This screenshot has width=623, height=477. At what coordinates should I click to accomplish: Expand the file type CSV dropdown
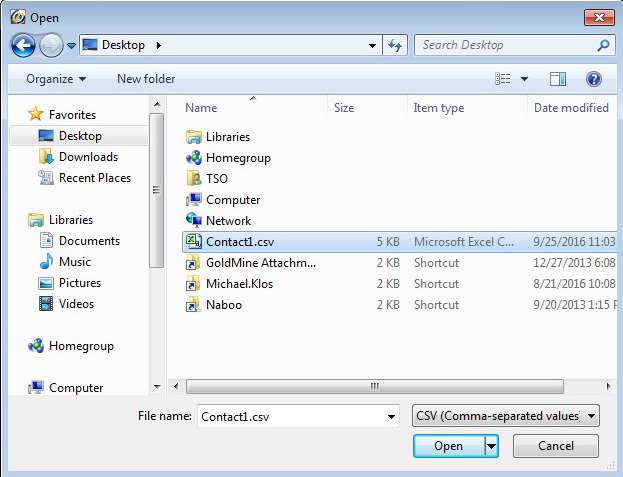pos(593,416)
